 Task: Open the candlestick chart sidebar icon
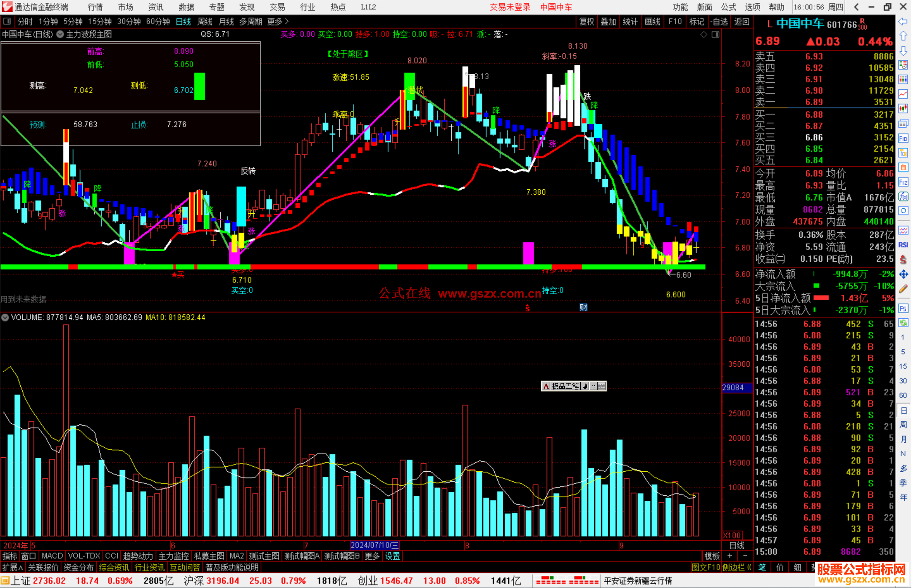(903, 109)
